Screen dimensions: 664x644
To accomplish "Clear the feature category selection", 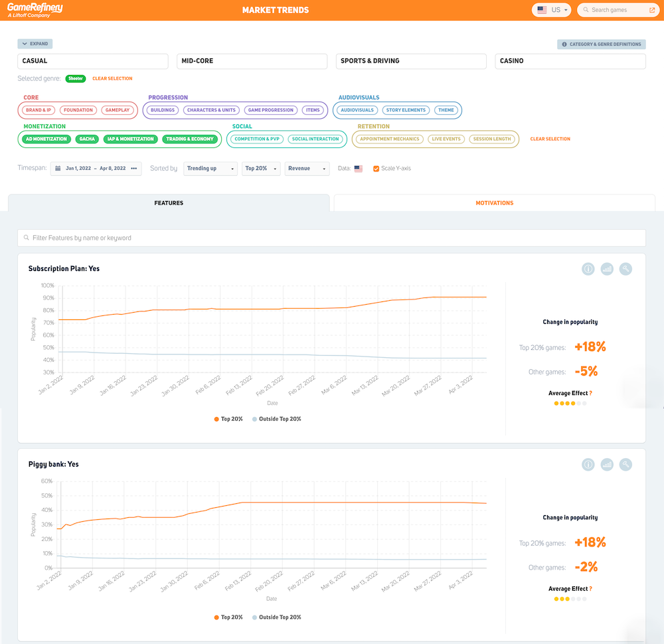I will pos(550,139).
